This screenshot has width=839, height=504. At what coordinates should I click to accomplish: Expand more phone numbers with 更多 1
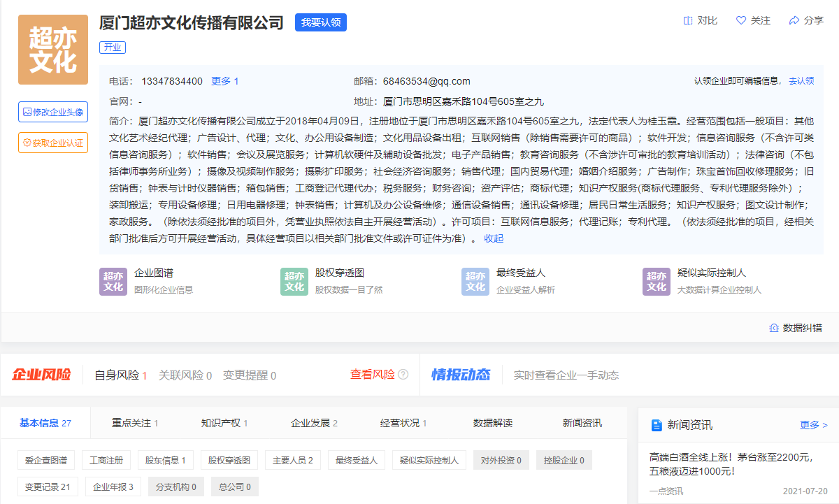[x=225, y=81]
